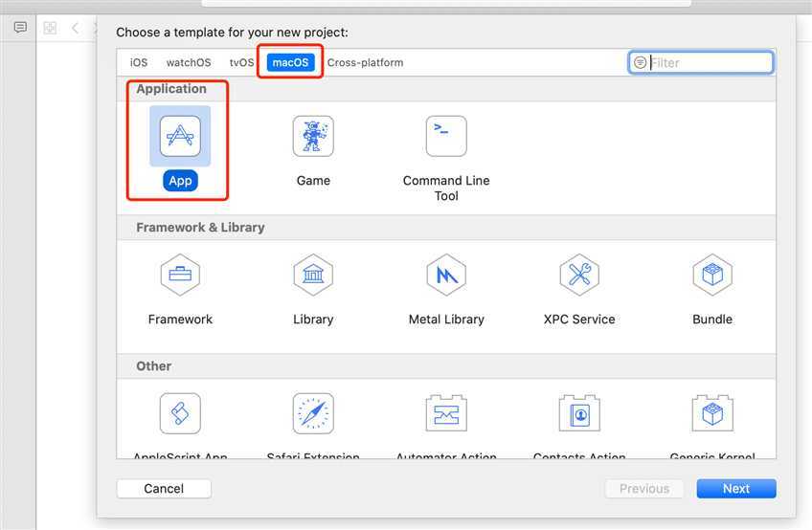Screen dimensions: 812x530
Task: Select the Automator Action template
Action: pos(446,413)
